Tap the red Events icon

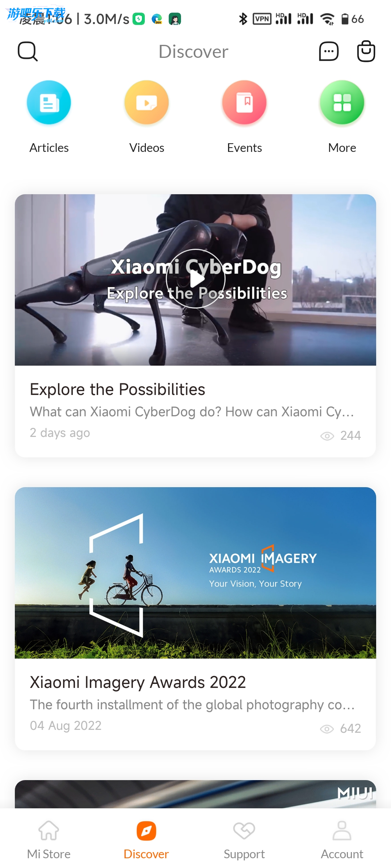click(244, 102)
